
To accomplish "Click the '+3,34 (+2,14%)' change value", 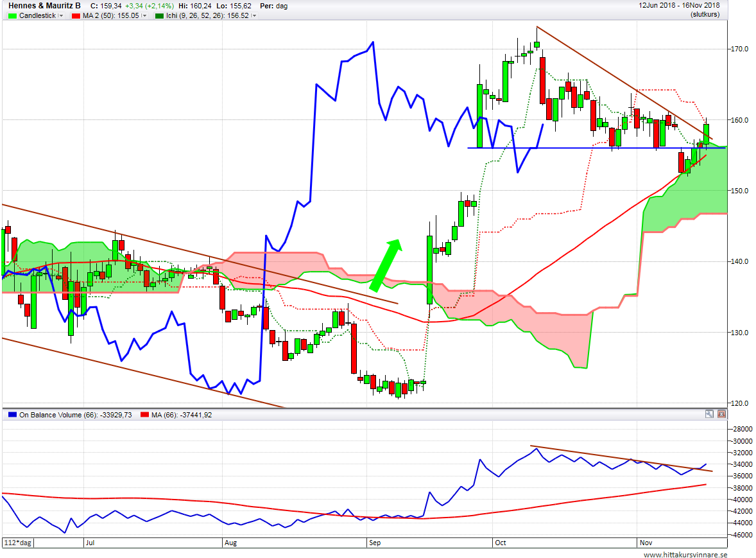I will [149, 6].
